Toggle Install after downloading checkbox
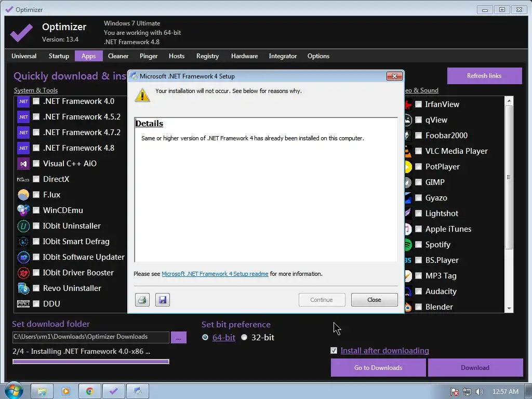 click(334, 351)
